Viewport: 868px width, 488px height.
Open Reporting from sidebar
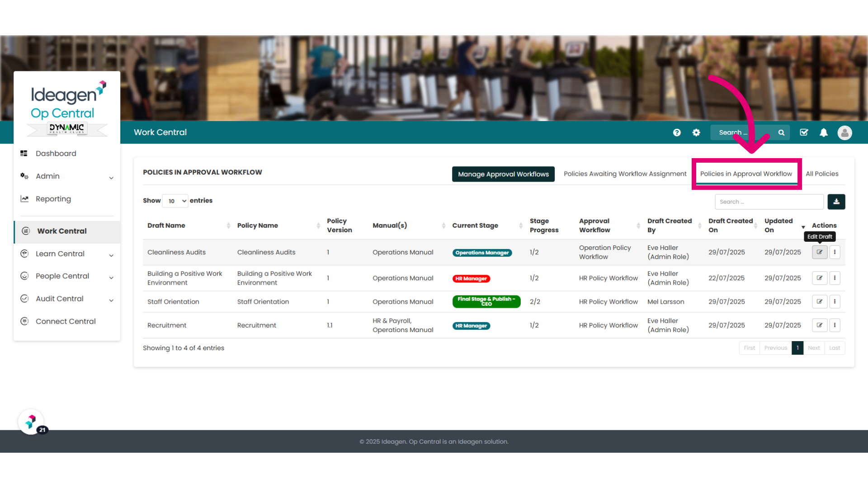[53, 199]
